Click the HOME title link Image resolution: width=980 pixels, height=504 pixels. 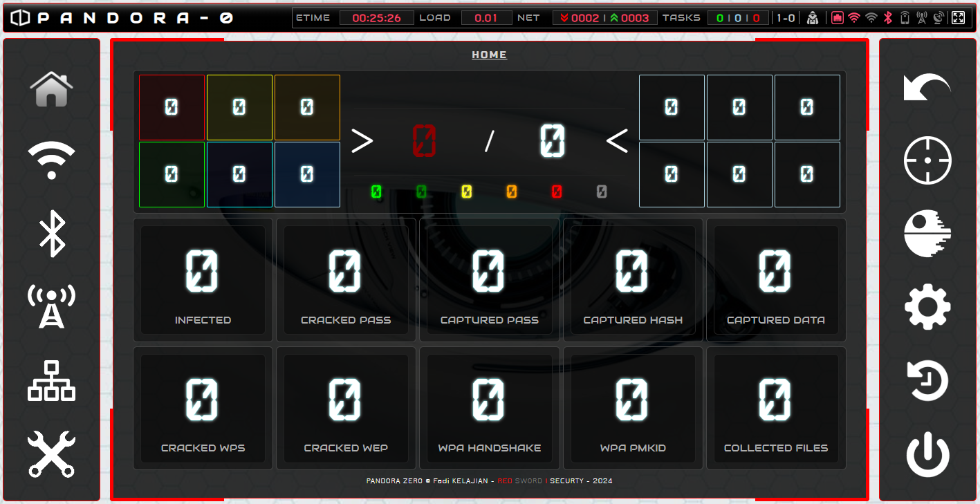tap(489, 55)
